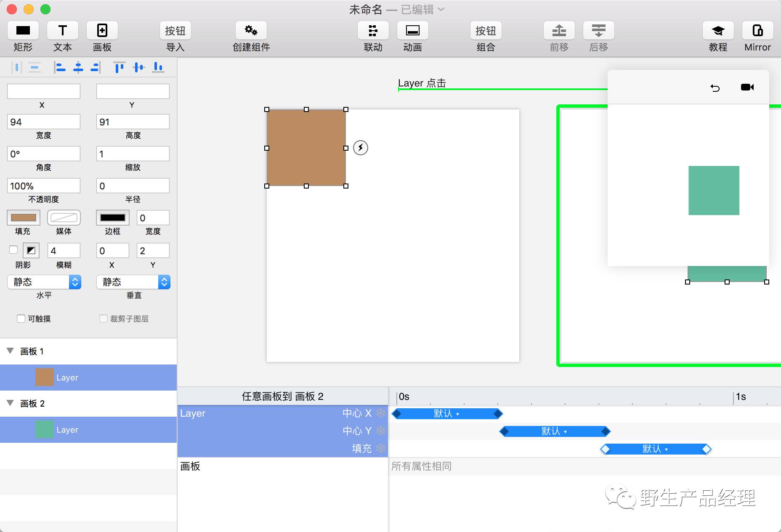Click the green square in preview window
The height and width of the screenshot is (532, 781).
coord(714,190)
